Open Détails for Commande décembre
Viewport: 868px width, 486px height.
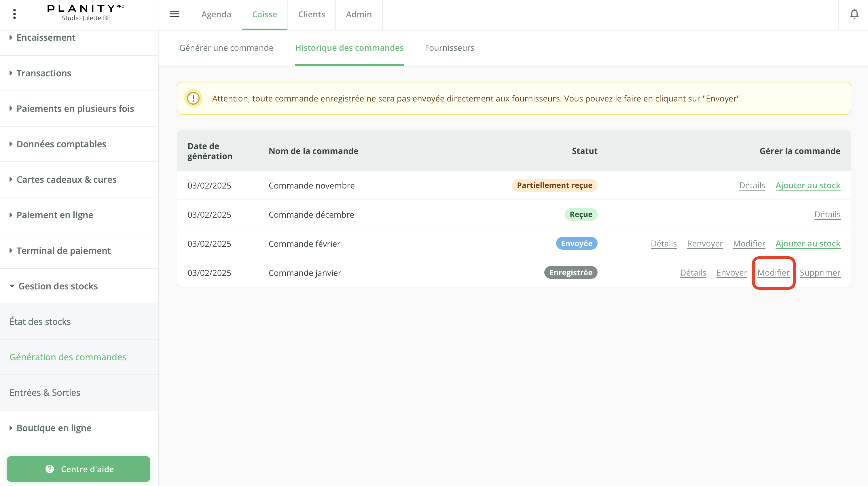pos(827,214)
